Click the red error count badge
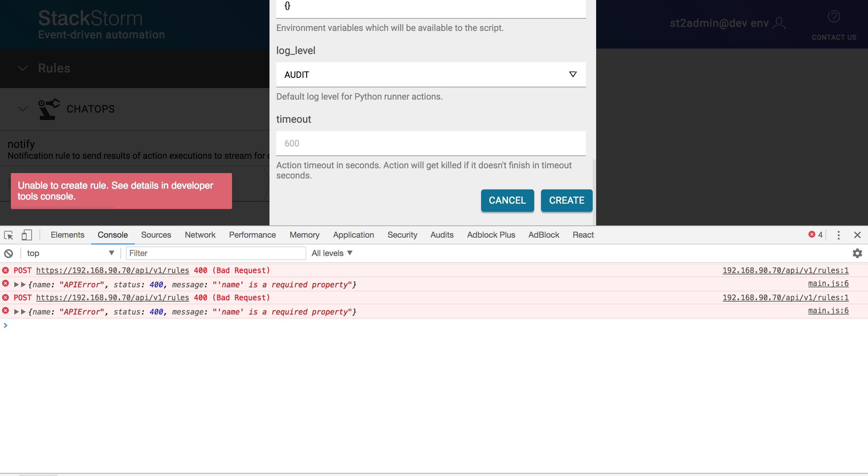Viewport: 868px width, 476px height. click(x=813, y=235)
